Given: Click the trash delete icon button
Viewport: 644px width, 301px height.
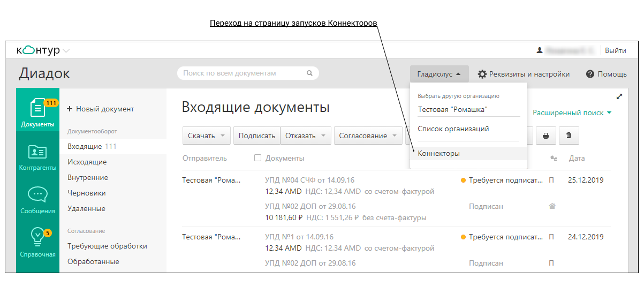Looking at the screenshot, I should (x=569, y=136).
